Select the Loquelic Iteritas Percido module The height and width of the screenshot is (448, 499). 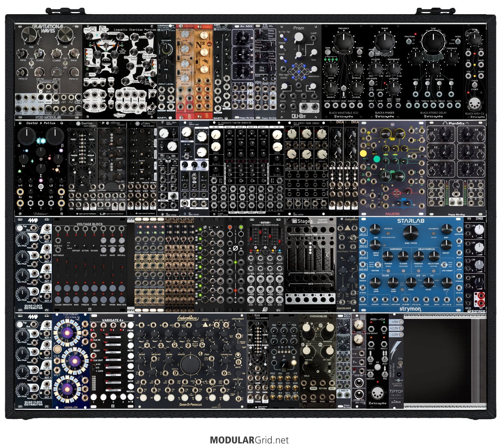(x=120, y=72)
